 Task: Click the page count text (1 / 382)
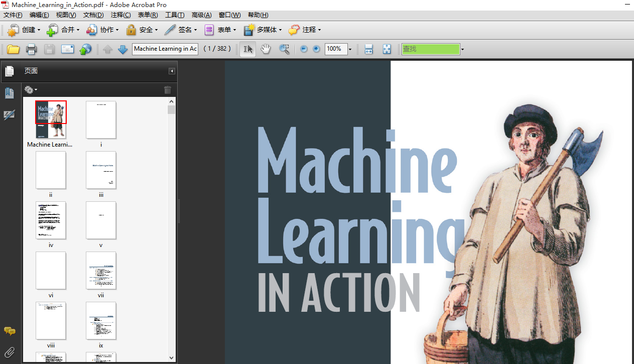[217, 49]
